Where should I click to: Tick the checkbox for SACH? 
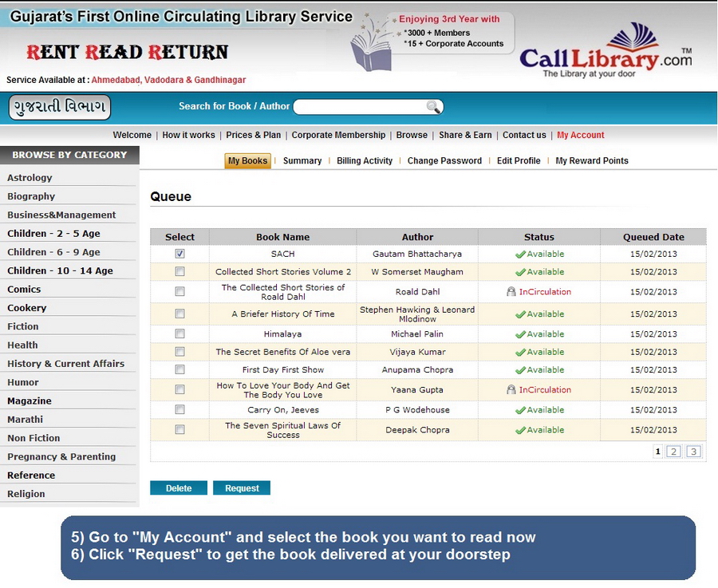(x=179, y=254)
